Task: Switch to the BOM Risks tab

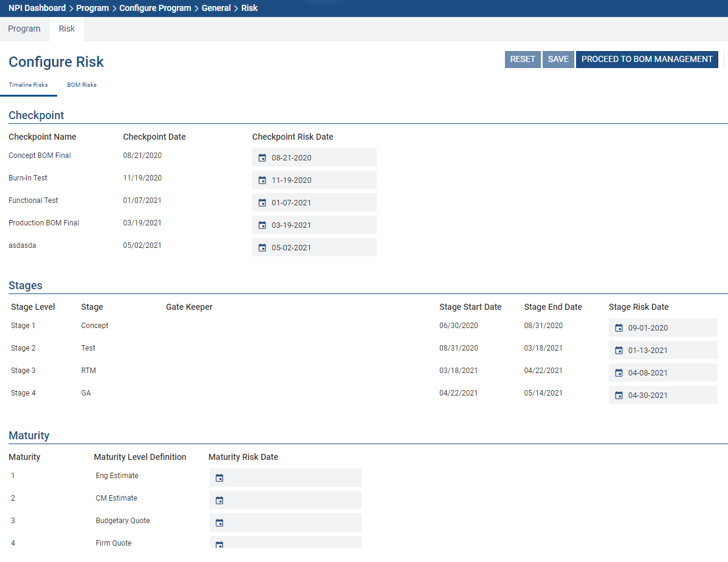Action: pyautogui.click(x=81, y=85)
